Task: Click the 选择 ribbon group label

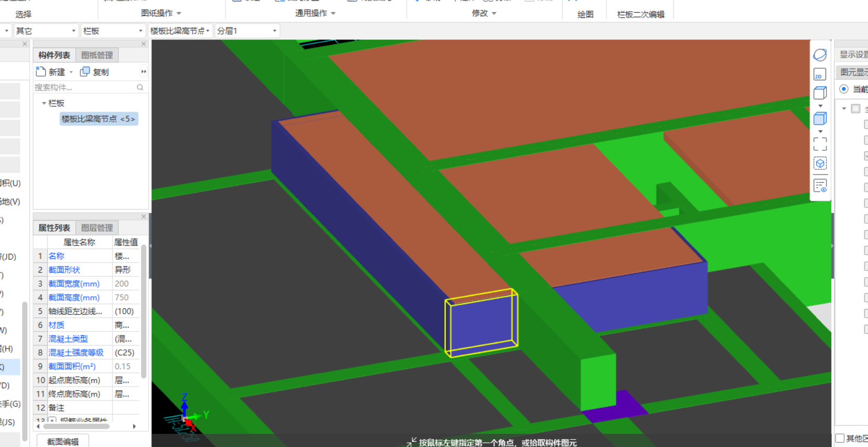Action: [23, 14]
